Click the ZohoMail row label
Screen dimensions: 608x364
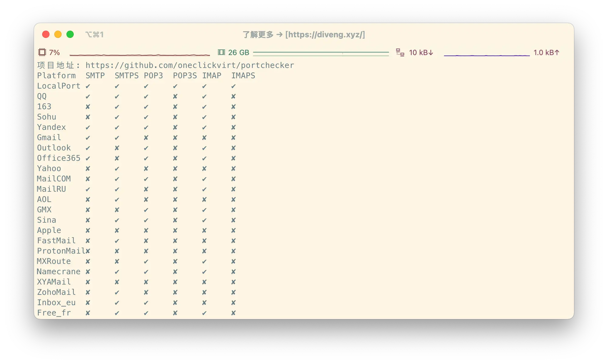(x=56, y=292)
